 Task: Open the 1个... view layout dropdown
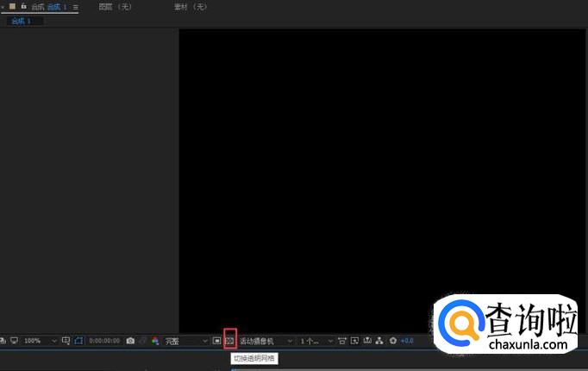(316, 341)
